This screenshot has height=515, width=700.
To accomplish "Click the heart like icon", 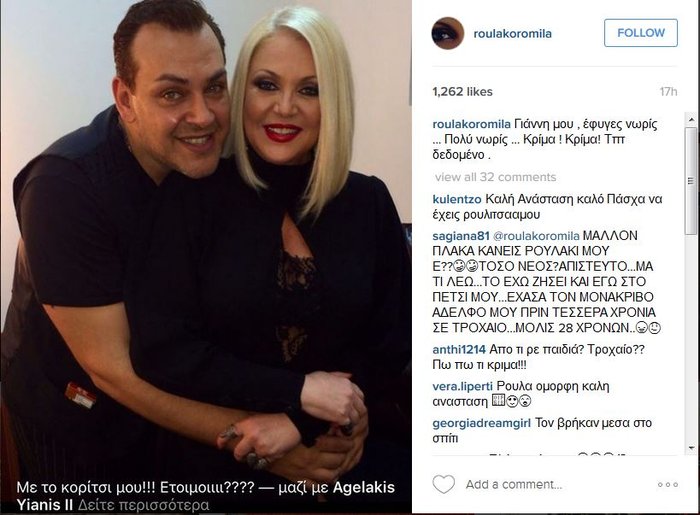I will click(x=444, y=484).
